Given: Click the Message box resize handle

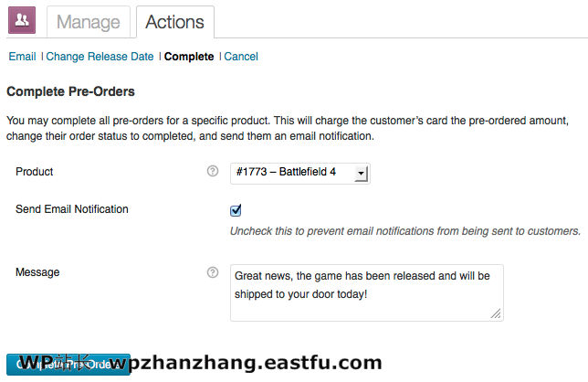Looking at the screenshot, I should 497,314.
